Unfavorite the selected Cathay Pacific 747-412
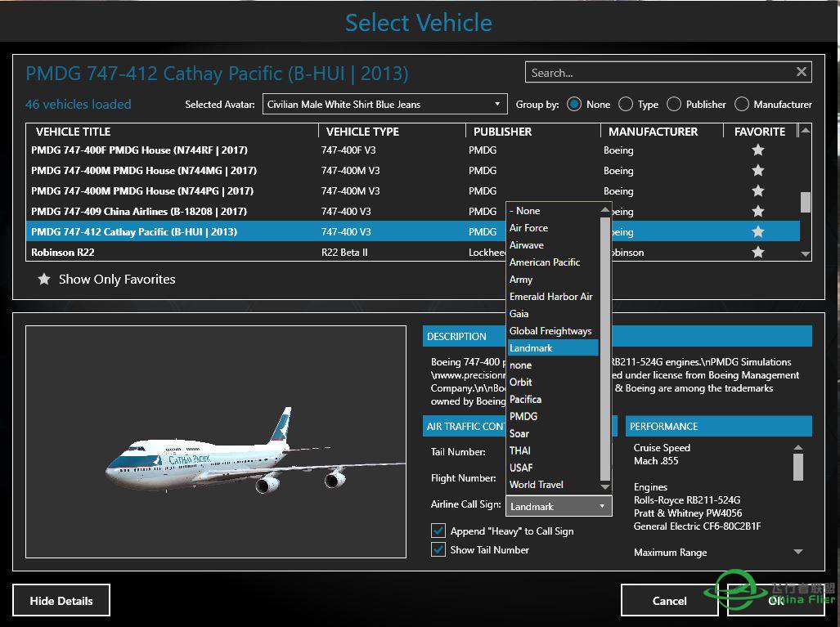The height and width of the screenshot is (627, 840). pyautogui.click(x=757, y=231)
